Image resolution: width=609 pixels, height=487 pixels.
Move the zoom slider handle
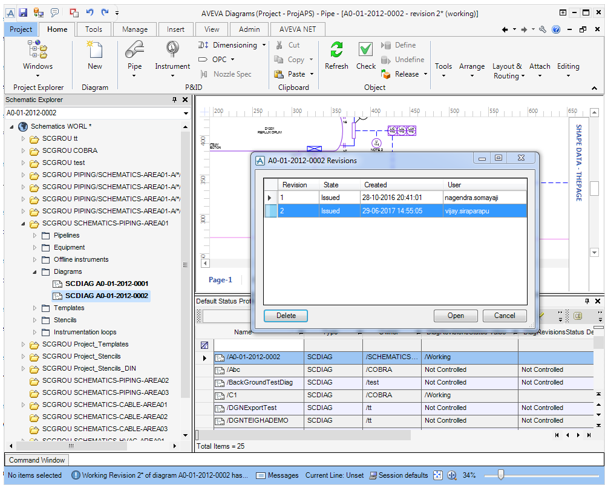[501, 475]
